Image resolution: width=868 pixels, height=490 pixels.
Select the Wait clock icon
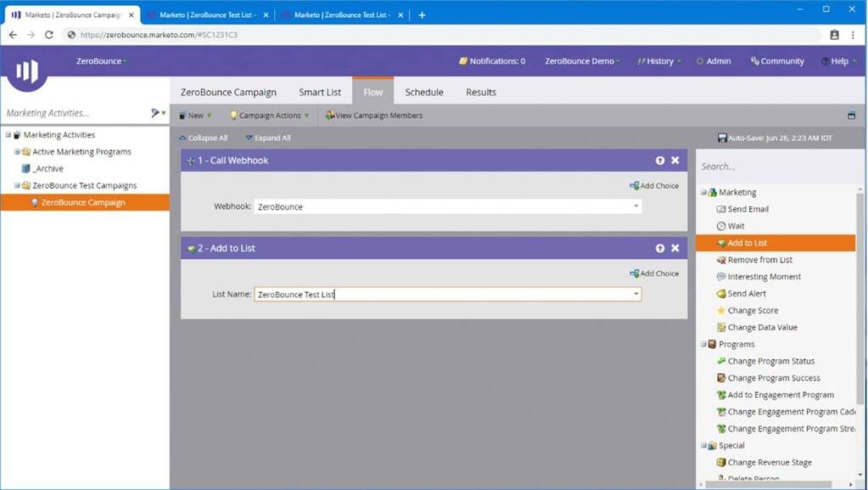[x=720, y=226]
